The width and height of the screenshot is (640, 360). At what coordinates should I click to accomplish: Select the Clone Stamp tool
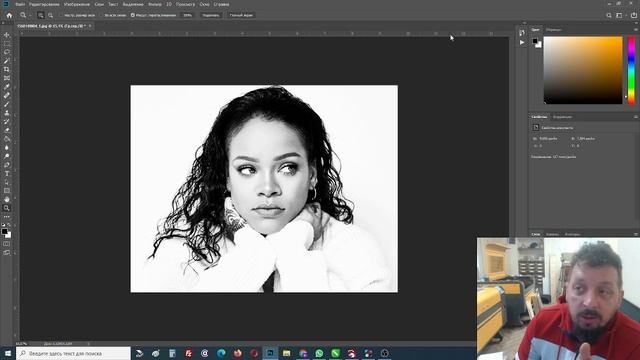pos(7,113)
